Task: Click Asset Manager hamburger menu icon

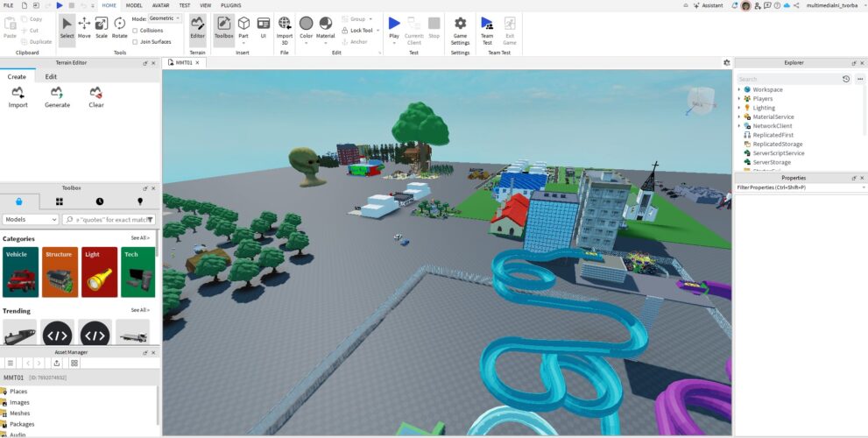Action: (10, 364)
